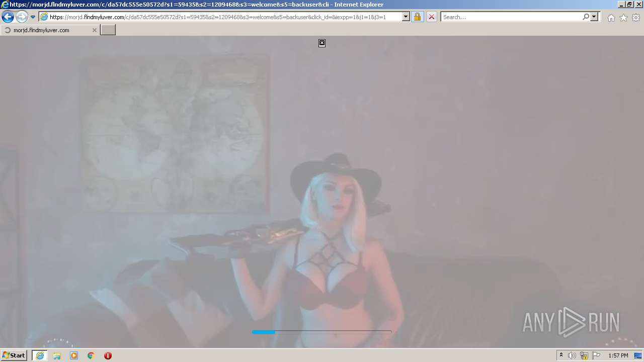Open the Favorites star icon
This screenshot has width=644, height=362.
pos(623,18)
